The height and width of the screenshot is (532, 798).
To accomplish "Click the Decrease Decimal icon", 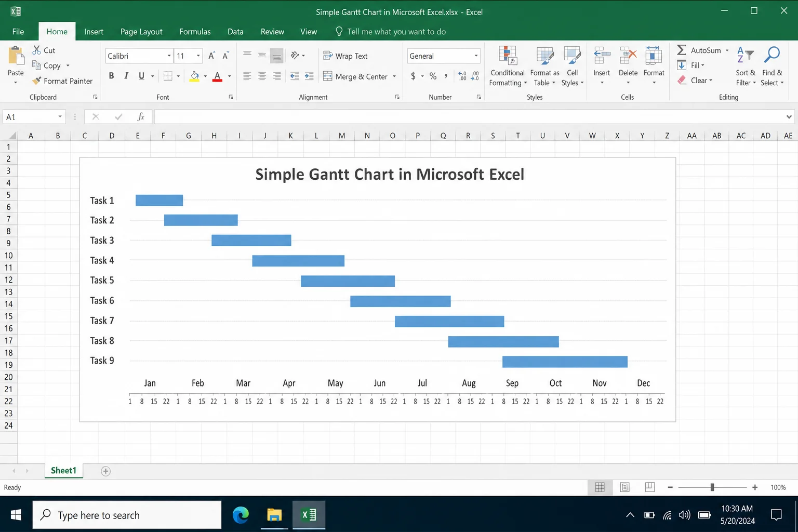I will [x=475, y=76].
